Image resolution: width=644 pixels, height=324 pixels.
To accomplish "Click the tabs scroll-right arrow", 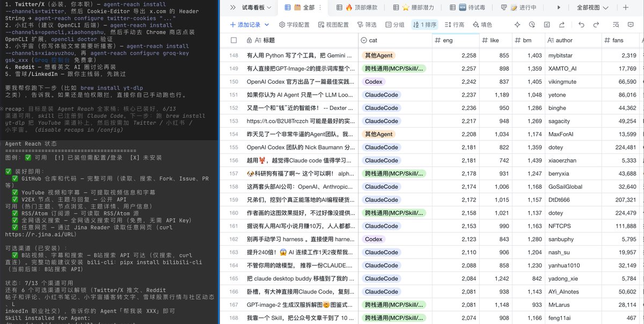I will click(x=559, y=8).
